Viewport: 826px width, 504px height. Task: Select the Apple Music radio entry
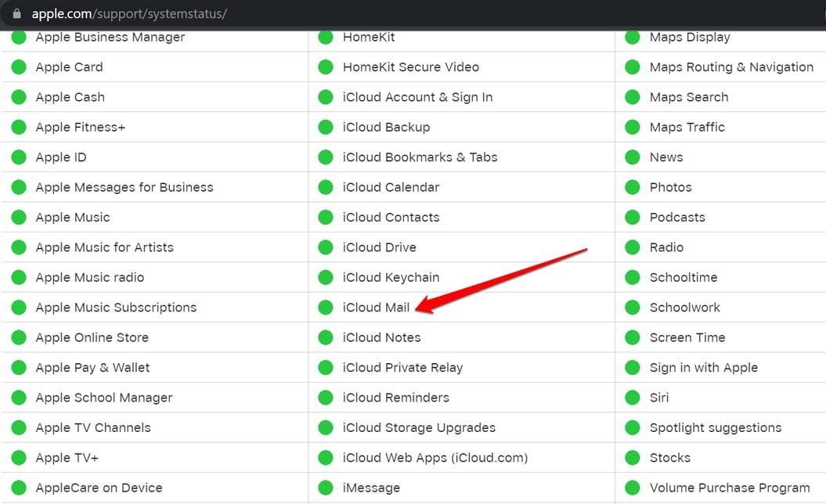click(x=89, y=277)
